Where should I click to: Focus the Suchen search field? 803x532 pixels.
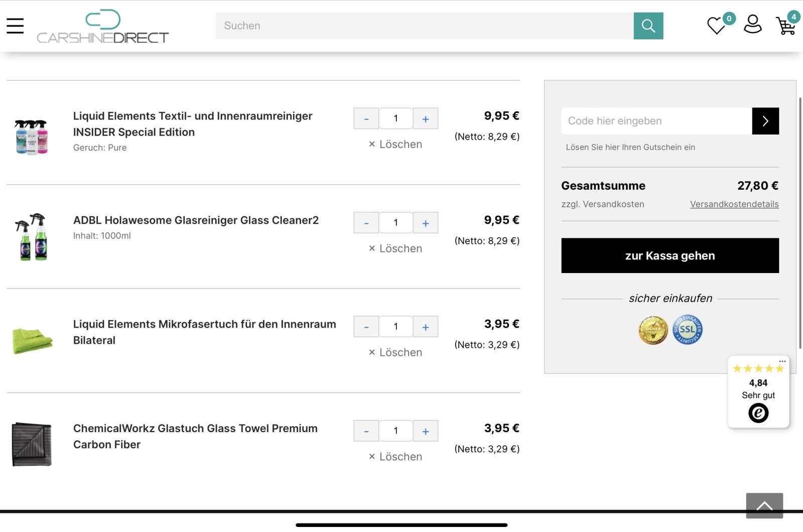(425, 26)
